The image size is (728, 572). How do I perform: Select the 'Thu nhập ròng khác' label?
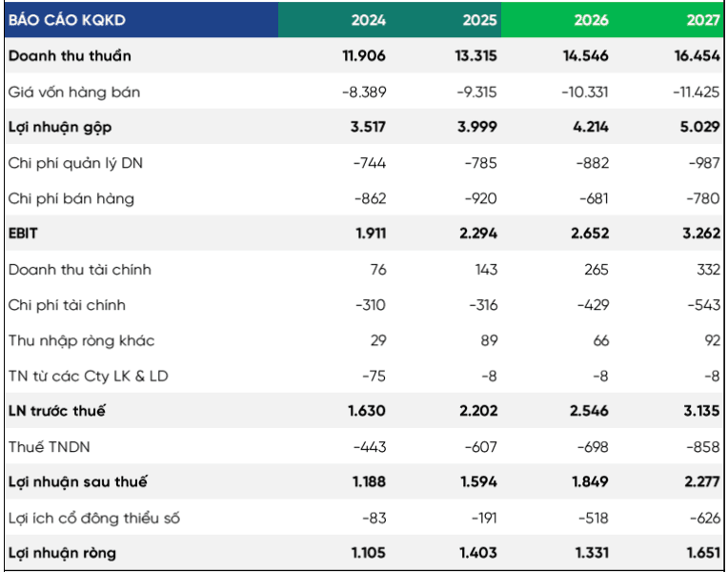point(81,340)
